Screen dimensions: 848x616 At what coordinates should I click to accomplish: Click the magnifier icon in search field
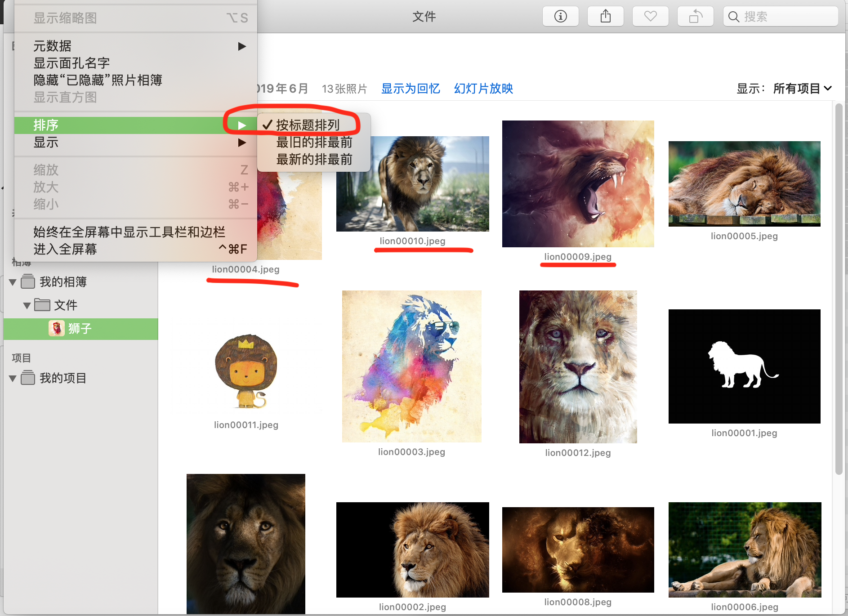(x=733, y=17)
